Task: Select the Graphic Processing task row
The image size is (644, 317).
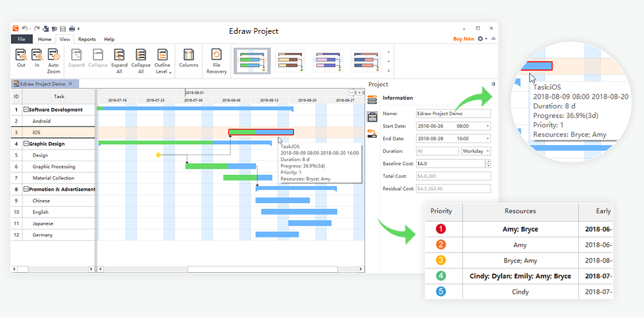Action: 53,167
